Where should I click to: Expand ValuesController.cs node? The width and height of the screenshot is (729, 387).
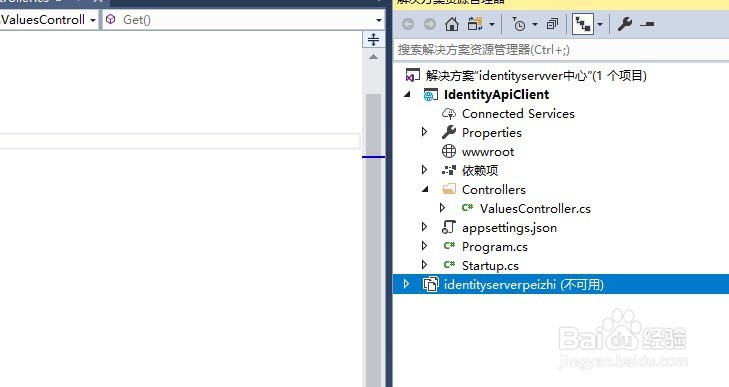(442, 208)
